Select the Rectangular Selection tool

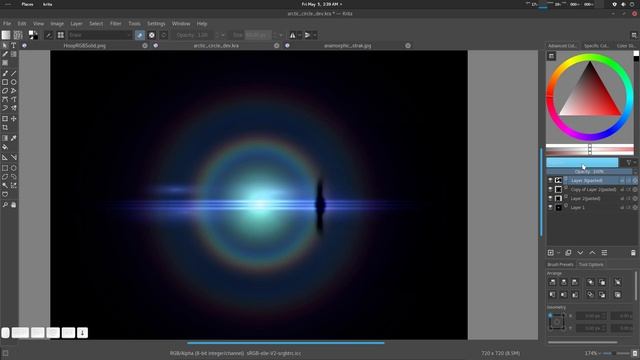click(x=5, y=168)
